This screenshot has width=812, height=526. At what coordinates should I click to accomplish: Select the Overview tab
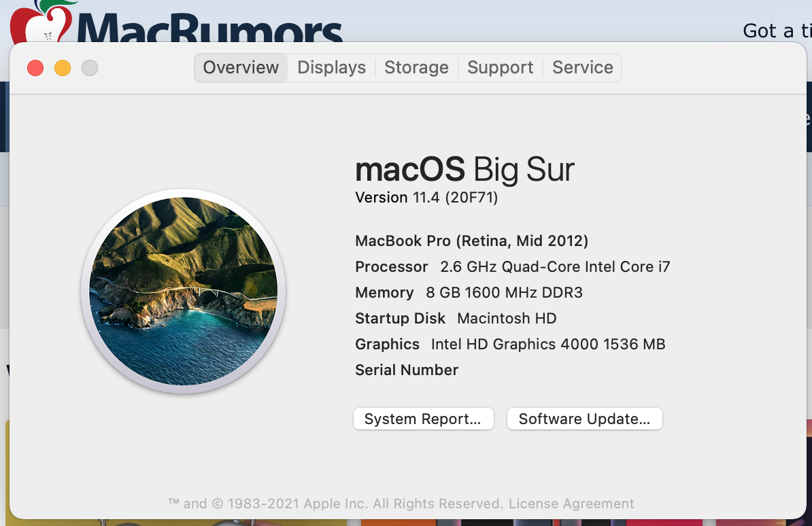click(241, 68)
